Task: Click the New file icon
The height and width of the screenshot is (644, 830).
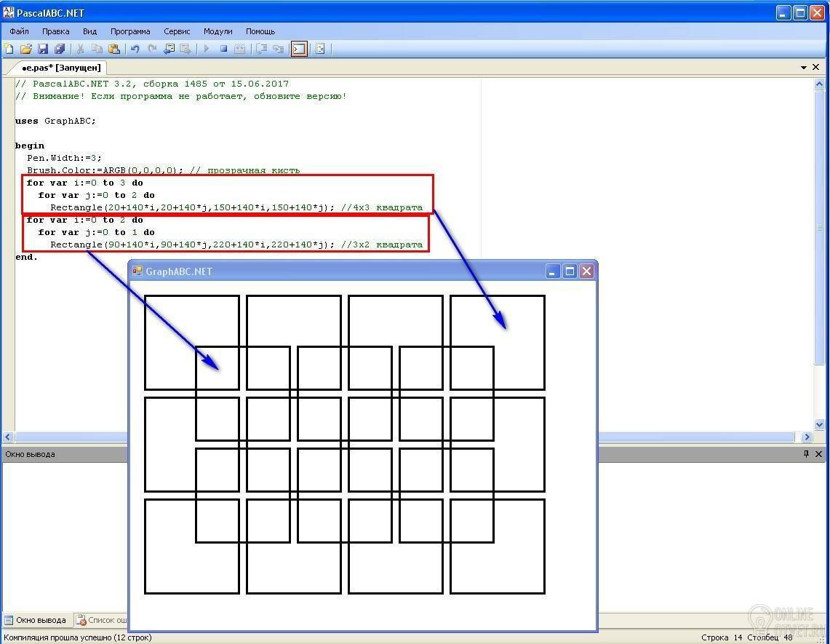Action: [x=9, y=49]
